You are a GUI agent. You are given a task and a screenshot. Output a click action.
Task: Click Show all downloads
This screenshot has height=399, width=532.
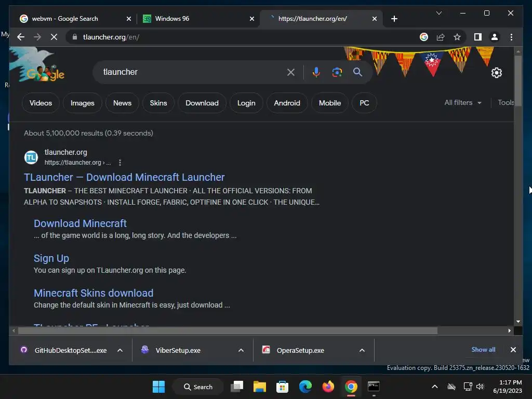tap(483, 350)
